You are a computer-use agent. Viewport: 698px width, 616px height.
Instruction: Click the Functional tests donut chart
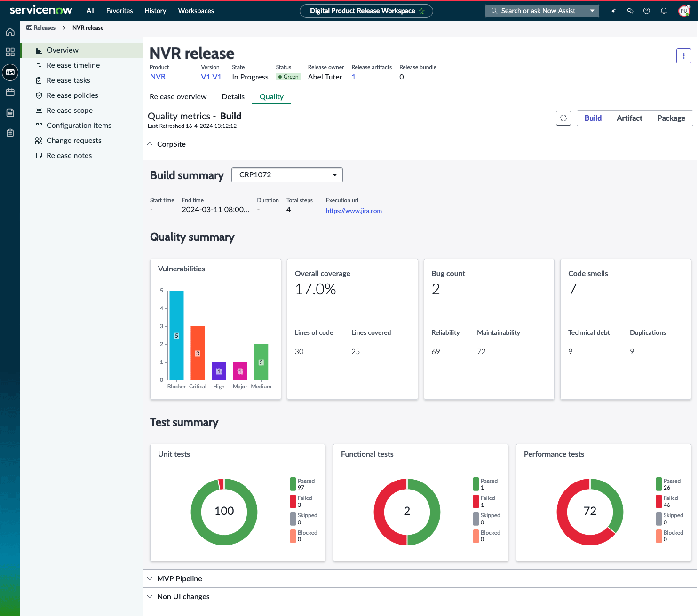(407, 512)
